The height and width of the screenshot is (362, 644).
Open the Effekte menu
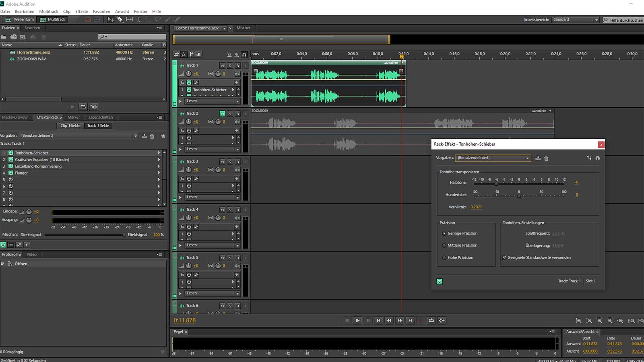tap(82, 12)
